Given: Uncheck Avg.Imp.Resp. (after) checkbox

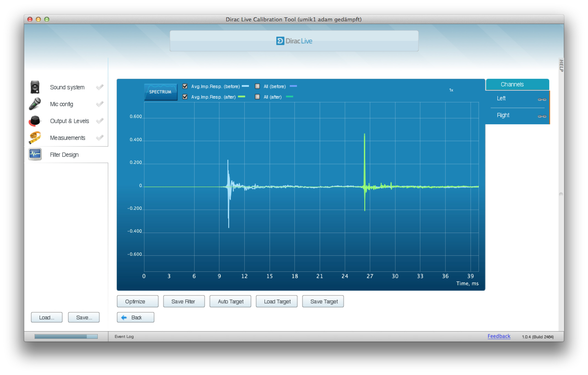Looking at the screenshot, I should point(185,97).
